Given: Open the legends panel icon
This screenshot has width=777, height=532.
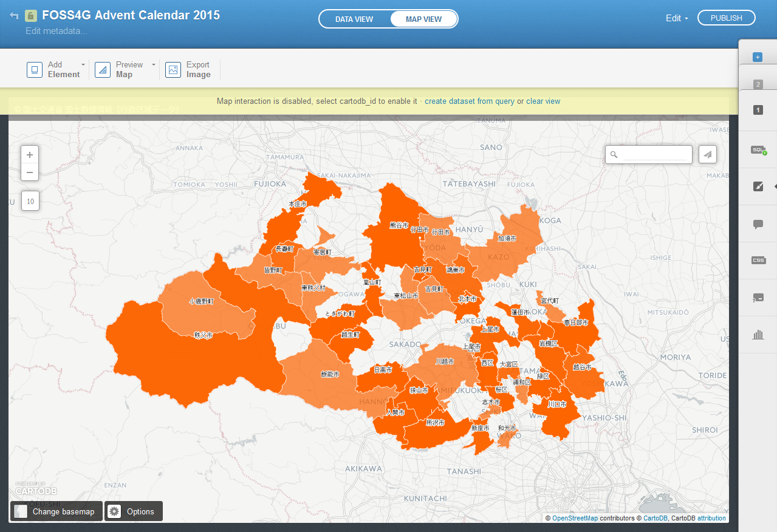Looking at the screenshot, I should tap(758, 298).
